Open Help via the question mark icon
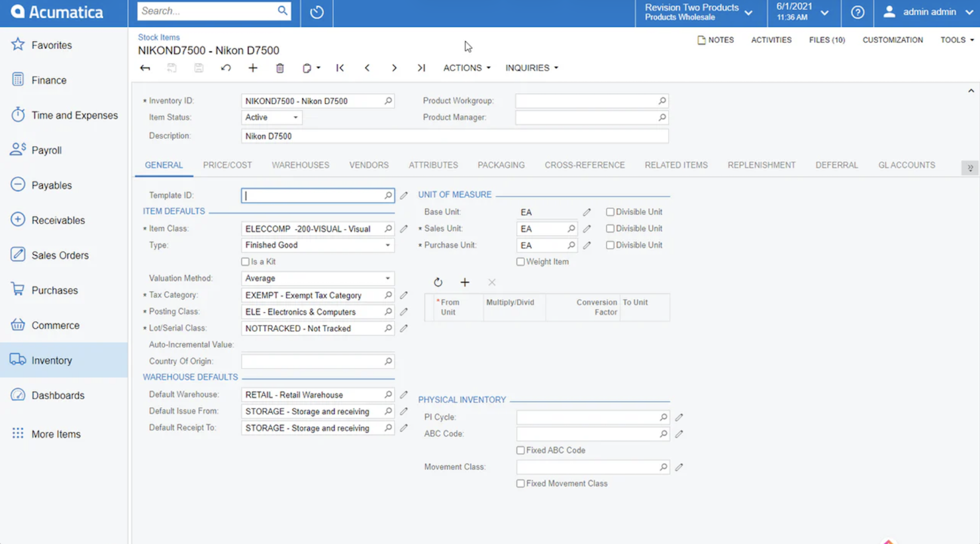The height and width of the screenshot is (544, 980). (857, 13)
